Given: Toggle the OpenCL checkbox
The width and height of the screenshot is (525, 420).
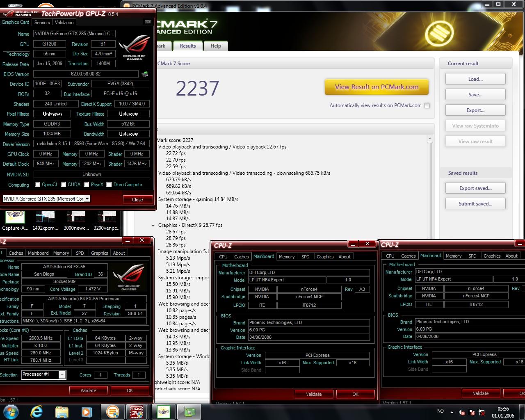Looking at the screenshot, I should 38,185.
